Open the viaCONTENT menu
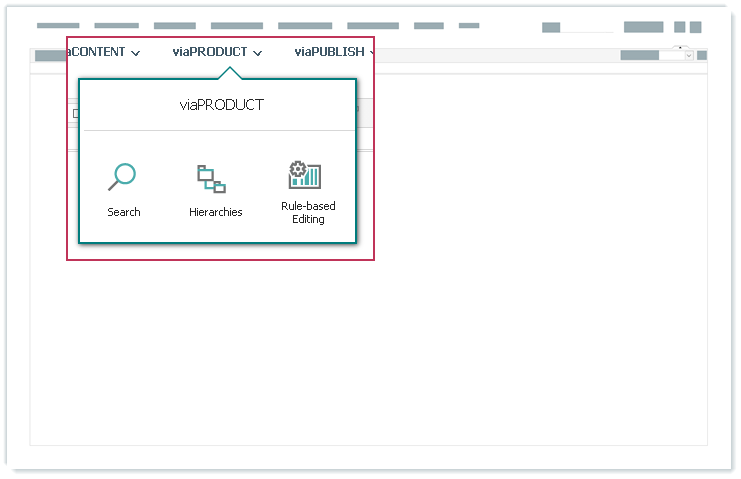The image size is (741, 479). point(97,52)
